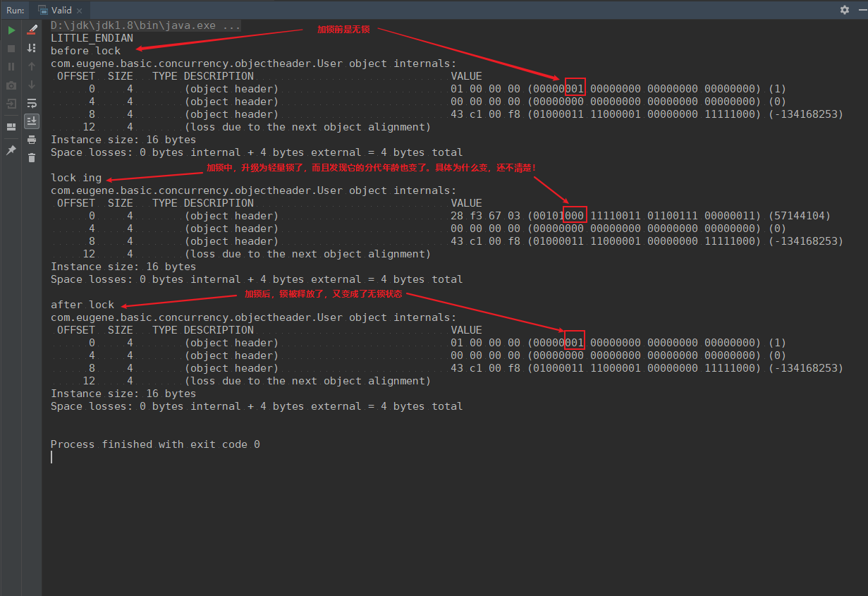
Task: Click the 'lock ing' console line
Action: (76, 178)
